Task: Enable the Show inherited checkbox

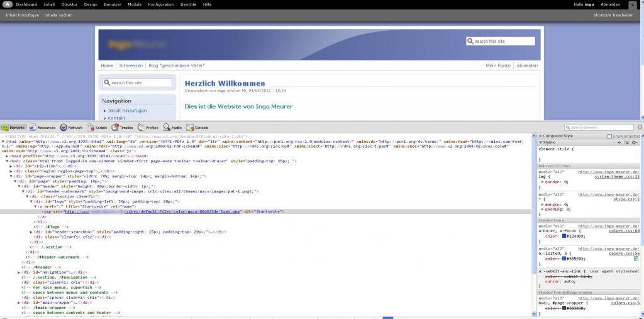Action: [x=609, y=136]
